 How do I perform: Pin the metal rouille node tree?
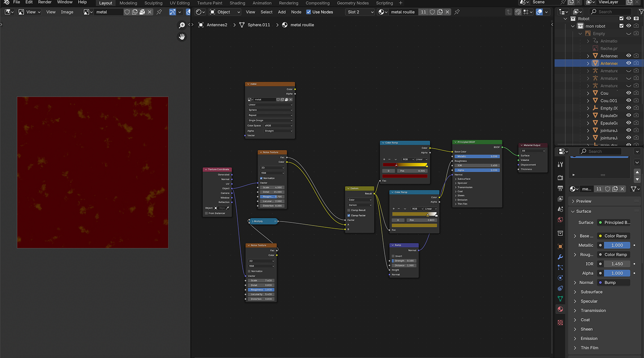point(457,12)
